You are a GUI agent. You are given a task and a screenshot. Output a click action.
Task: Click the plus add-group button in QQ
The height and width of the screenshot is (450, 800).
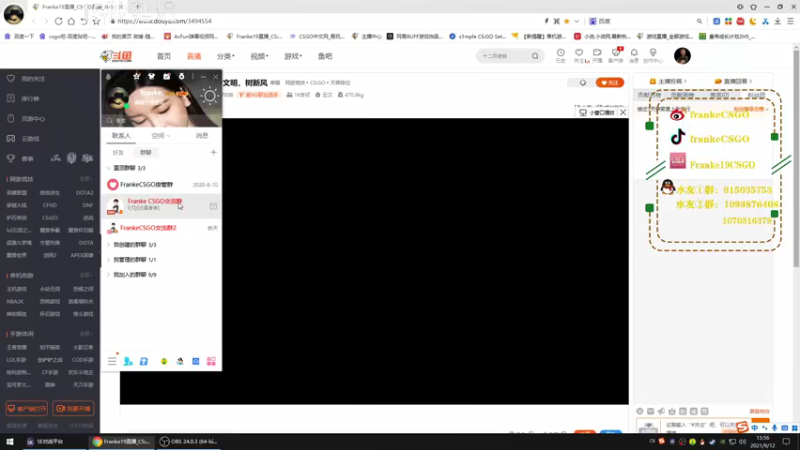click(213, 152)
